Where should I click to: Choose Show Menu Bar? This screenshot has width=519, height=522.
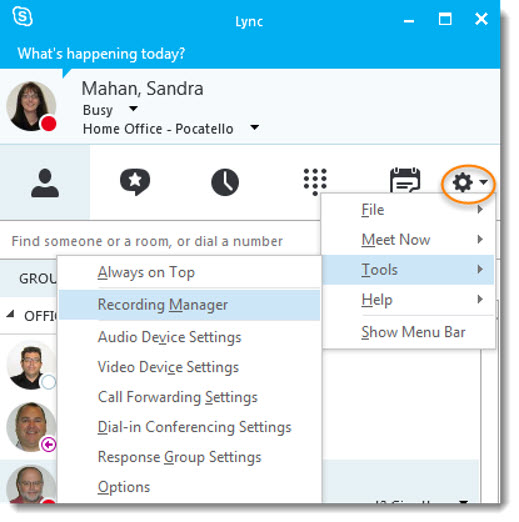click(408, 332)
